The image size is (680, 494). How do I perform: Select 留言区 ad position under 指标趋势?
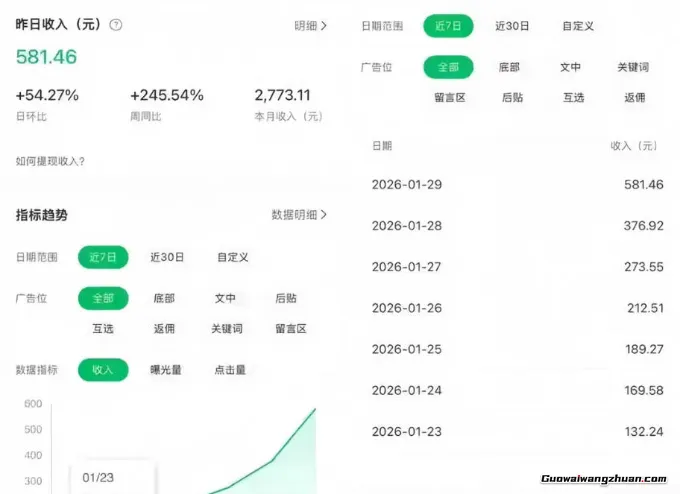tap(291, 329)
